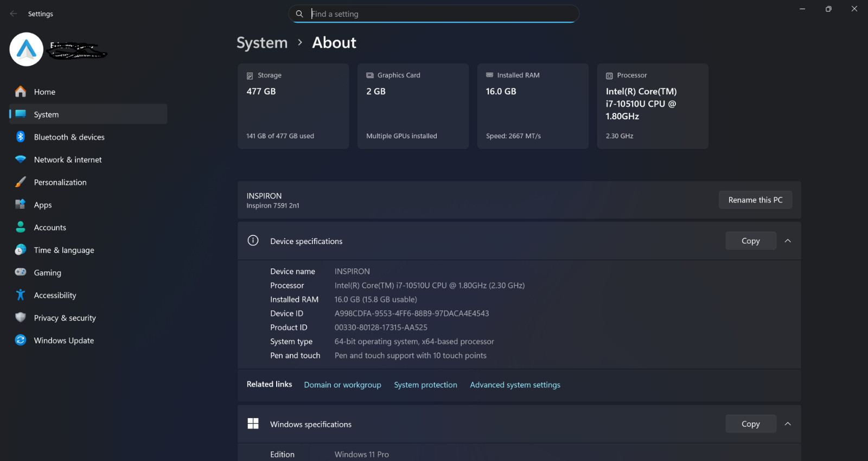
Task: Open Advanced system settings link
Action: [515, 385]
